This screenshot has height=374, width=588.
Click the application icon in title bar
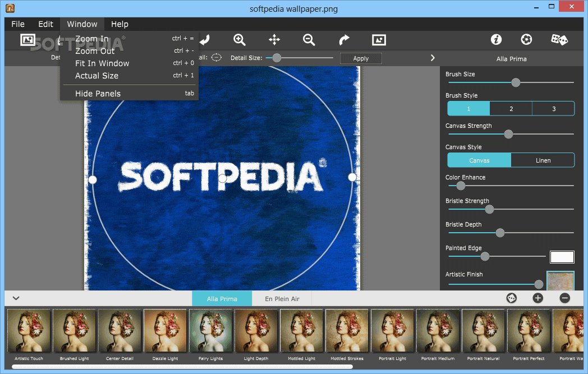pyautogui.click(x=10, y=8)
